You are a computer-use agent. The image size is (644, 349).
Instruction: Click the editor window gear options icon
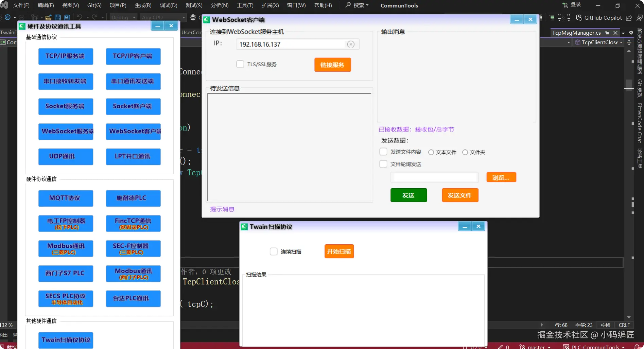(631, 33)
